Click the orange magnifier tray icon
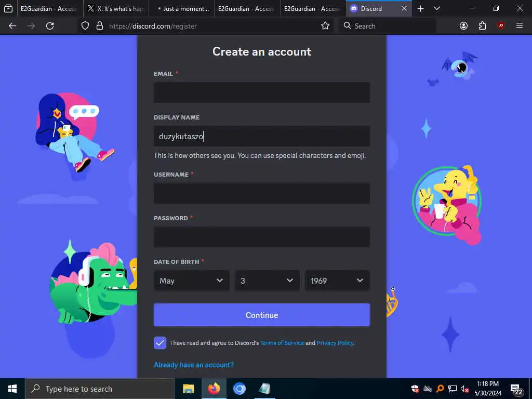The width and height of the screenshot is (532, 399). coord(440,389)
